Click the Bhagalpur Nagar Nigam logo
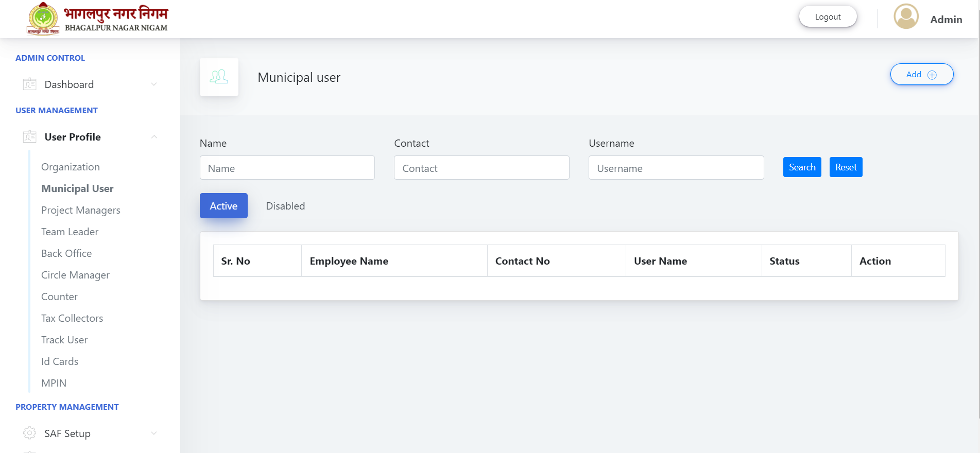This screenshot has height=453, width=980. (97, 19)
